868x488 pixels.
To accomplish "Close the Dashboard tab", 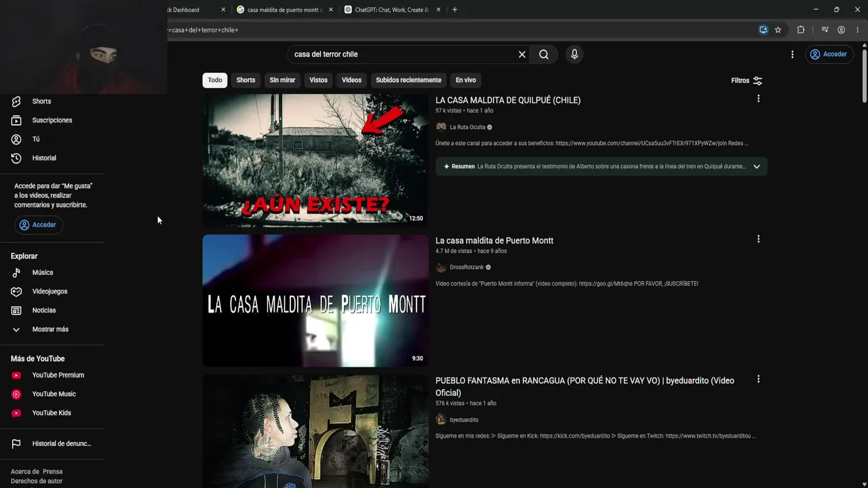I will [x=223, y=9].
